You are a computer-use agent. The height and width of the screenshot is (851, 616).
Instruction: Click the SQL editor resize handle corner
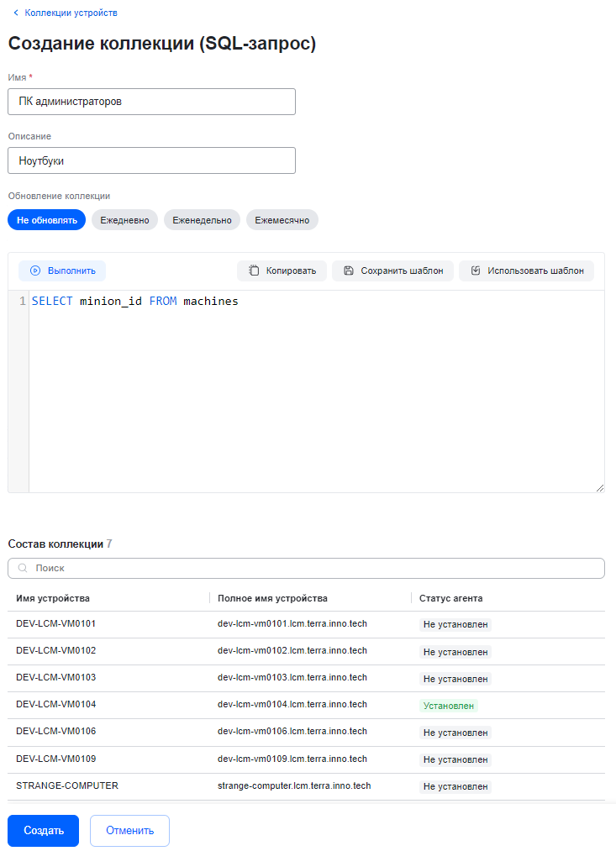coord(600,488)
